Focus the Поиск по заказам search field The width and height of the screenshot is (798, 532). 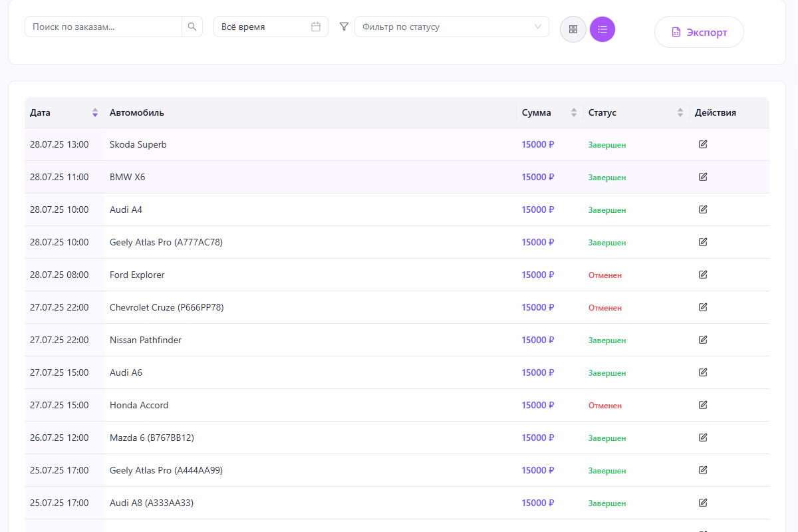click(x=104, y=27)
